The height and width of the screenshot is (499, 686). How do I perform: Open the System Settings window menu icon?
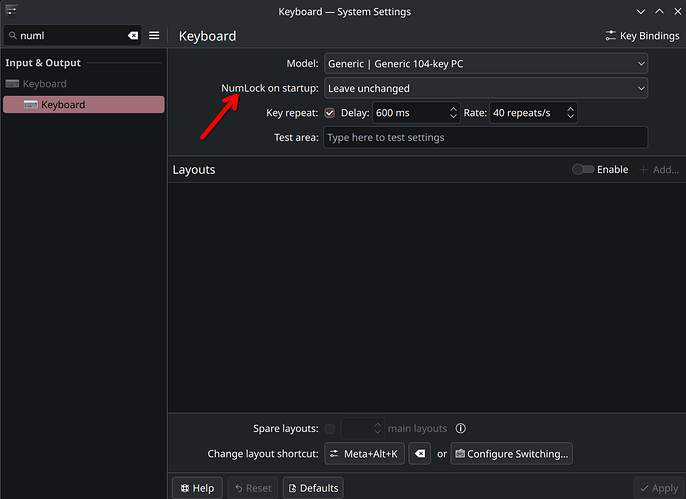(x=12, y=10)
